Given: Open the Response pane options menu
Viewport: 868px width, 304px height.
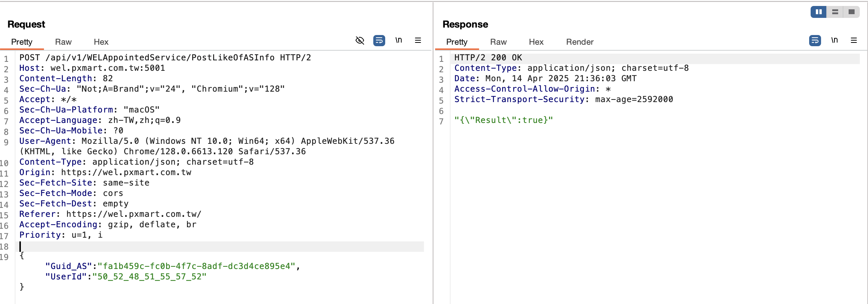Looking at the screenshot, I should coord(854,40).
